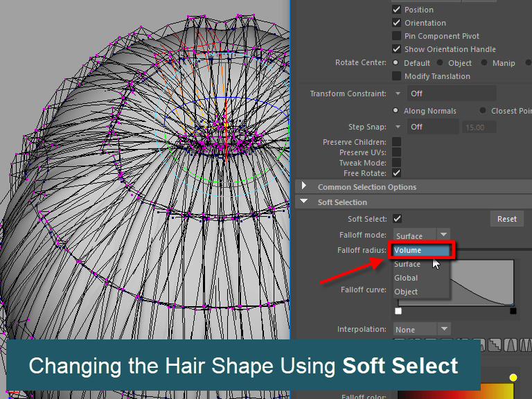The width and height of the screenshot is (532, 399).
Task: Choose the Along Normals radio option
Action: click(396, 111)
